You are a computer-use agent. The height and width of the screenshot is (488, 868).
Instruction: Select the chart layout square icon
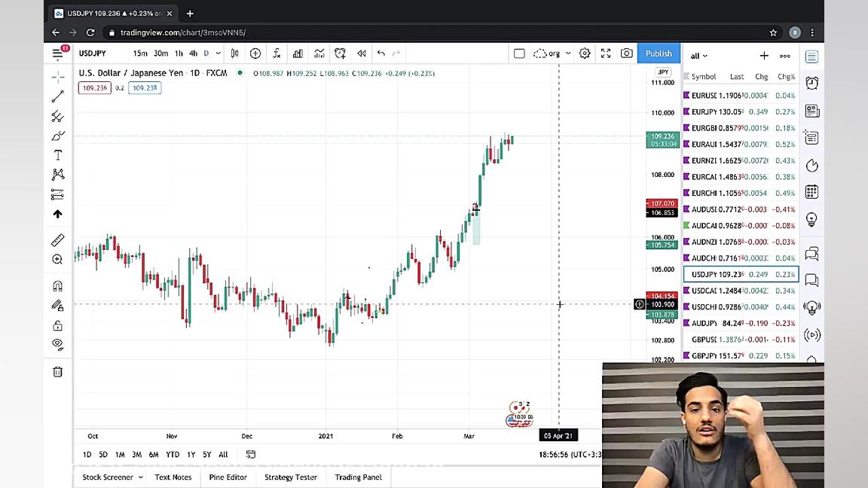click(519, 53)
